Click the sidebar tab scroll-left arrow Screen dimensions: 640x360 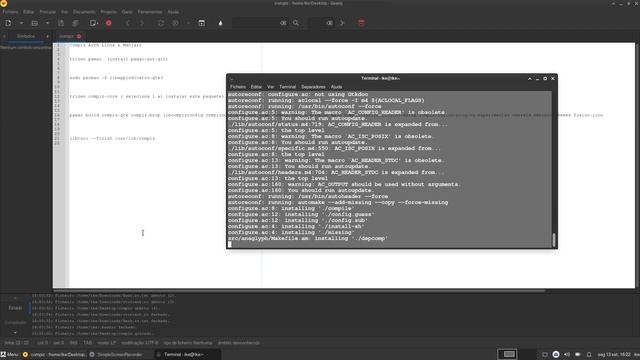pos(4,36)
